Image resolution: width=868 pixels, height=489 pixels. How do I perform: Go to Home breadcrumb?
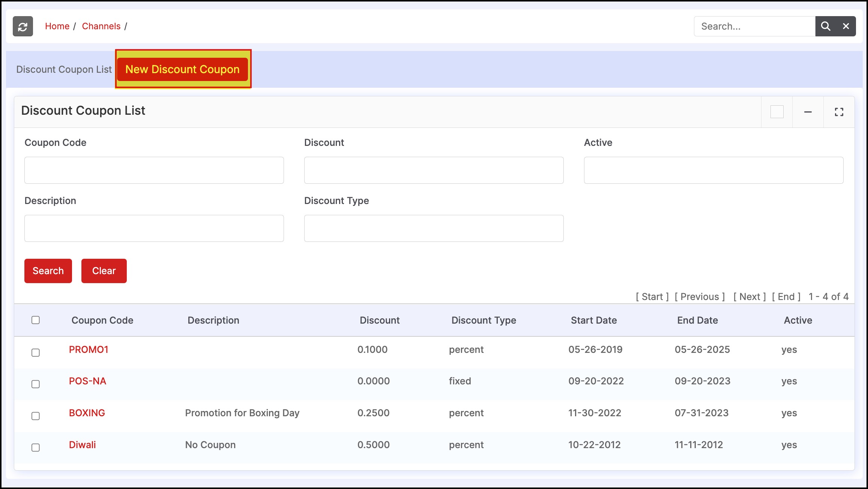57,26
